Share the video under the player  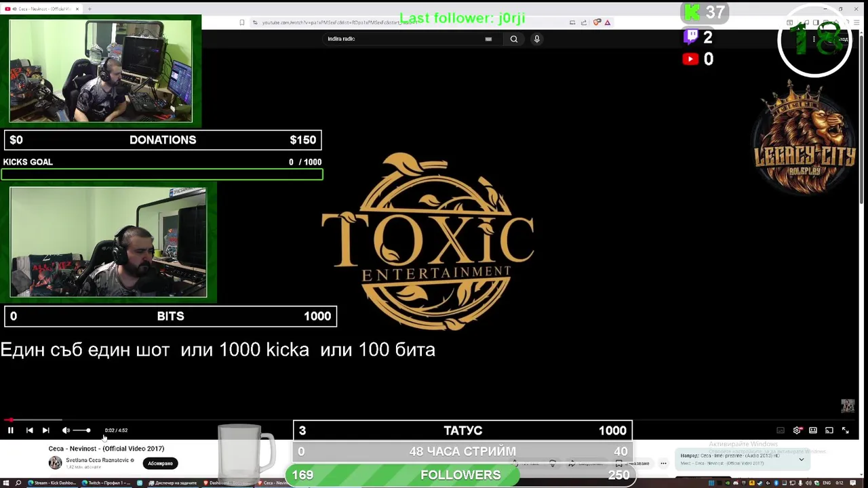point(587,464)
